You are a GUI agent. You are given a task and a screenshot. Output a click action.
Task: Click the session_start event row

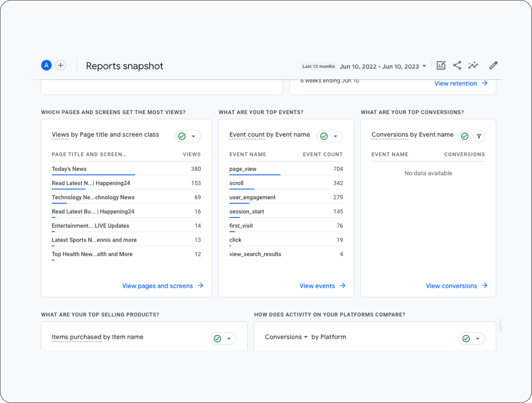[x=286, y=211]
